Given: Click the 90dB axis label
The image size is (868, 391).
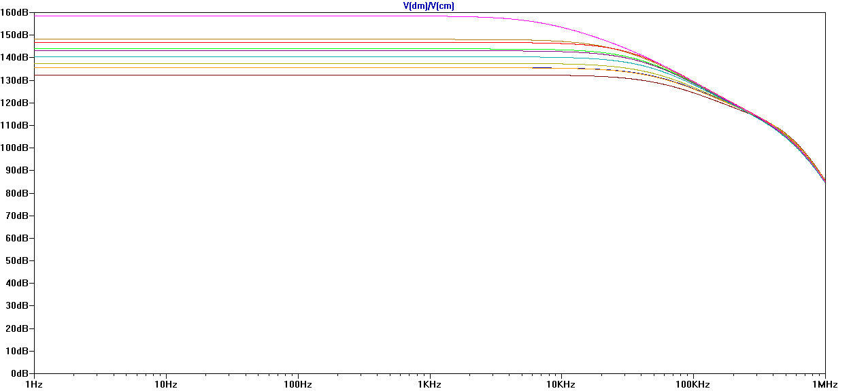Looking at the screenshot, I should [17, 170].
